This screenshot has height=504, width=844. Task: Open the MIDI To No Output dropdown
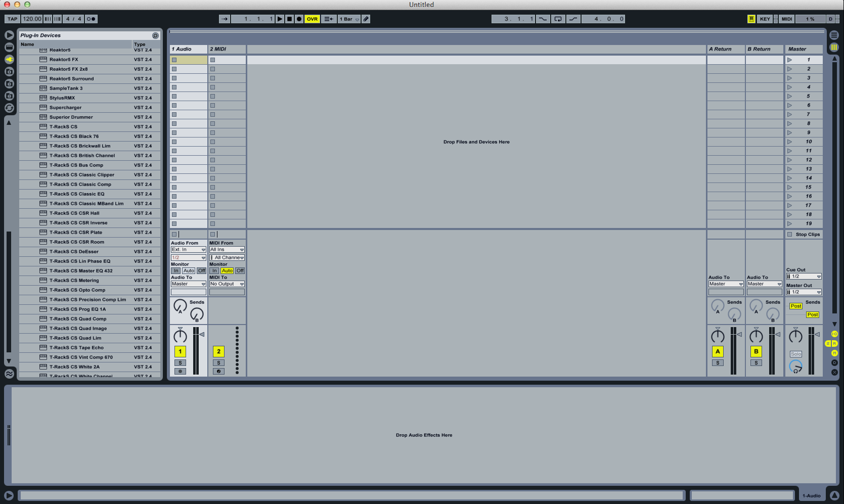226,284
